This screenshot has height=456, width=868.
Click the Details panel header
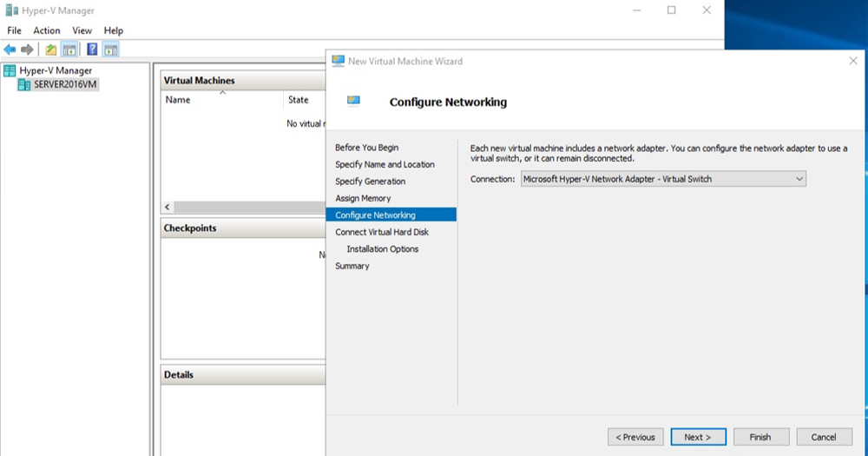pos(243,375)
